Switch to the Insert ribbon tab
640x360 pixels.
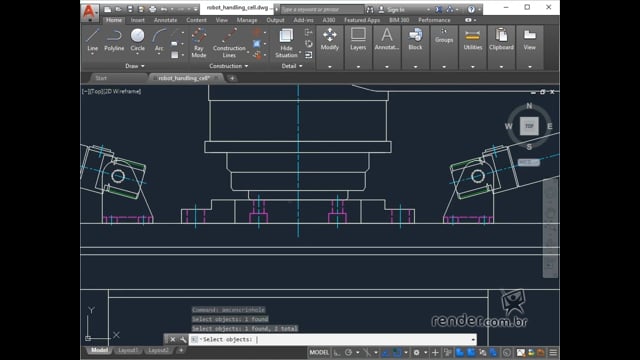click(138, 20)
